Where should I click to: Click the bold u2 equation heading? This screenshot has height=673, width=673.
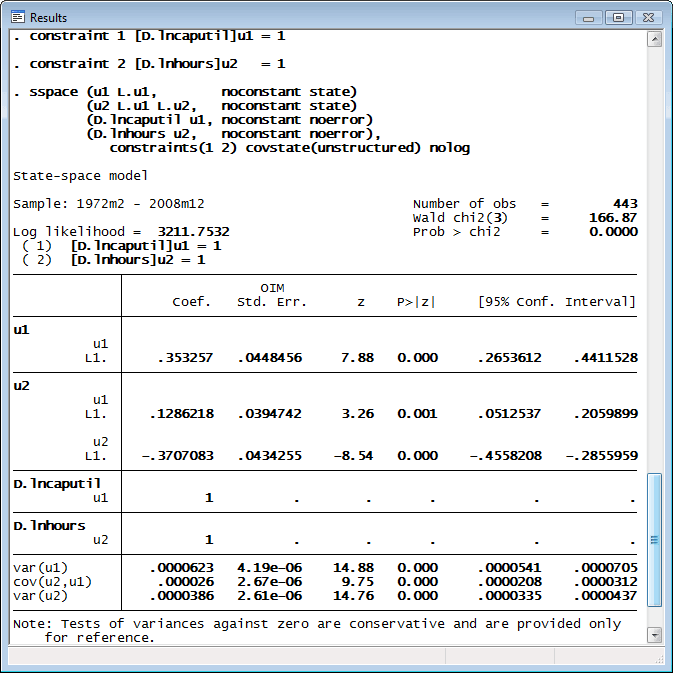coord(21,386)
